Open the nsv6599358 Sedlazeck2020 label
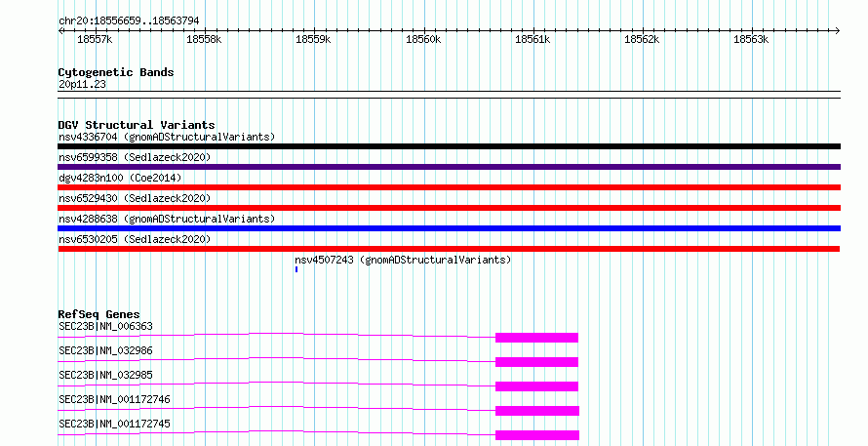Viewport: 868px width, 446px height. 135,157
